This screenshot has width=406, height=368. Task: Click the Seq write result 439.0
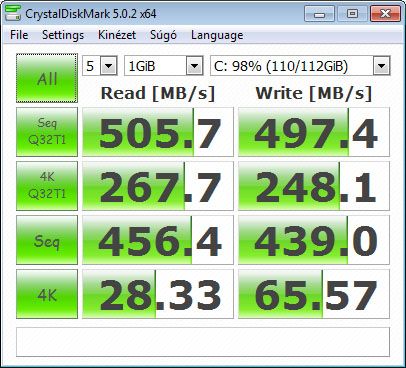(x=314, y=240)
